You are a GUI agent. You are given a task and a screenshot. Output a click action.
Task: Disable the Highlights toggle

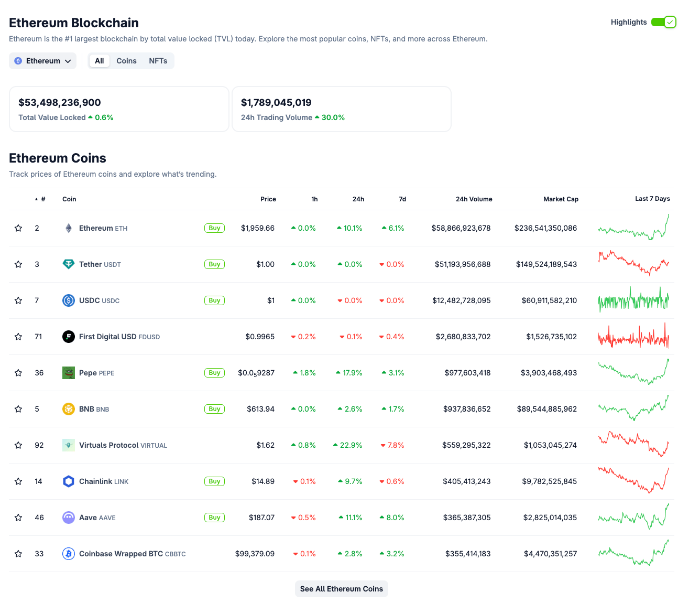click(x=659, y=22)
